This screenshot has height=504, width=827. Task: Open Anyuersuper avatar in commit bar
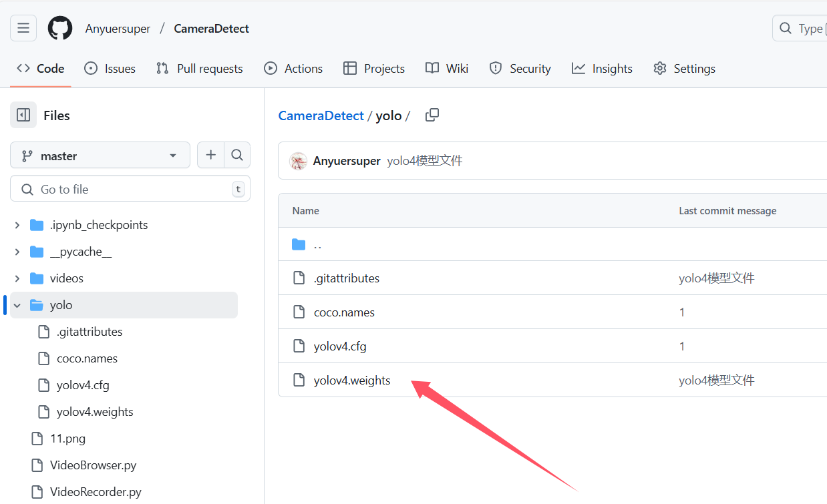click(x=298, y=161)
